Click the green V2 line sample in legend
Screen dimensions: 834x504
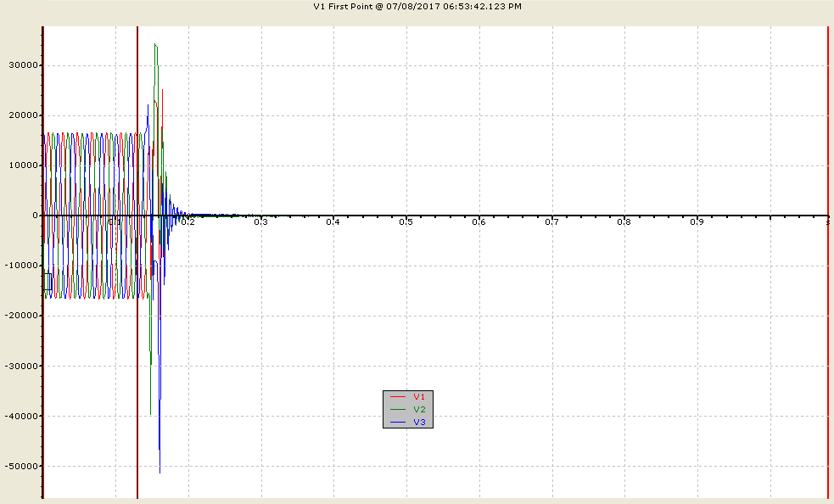(399, 410)
